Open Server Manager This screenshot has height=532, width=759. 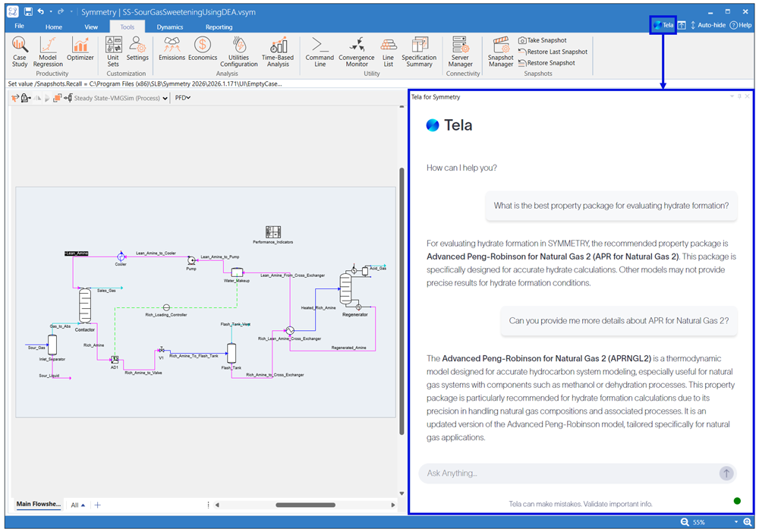[460, 52]
